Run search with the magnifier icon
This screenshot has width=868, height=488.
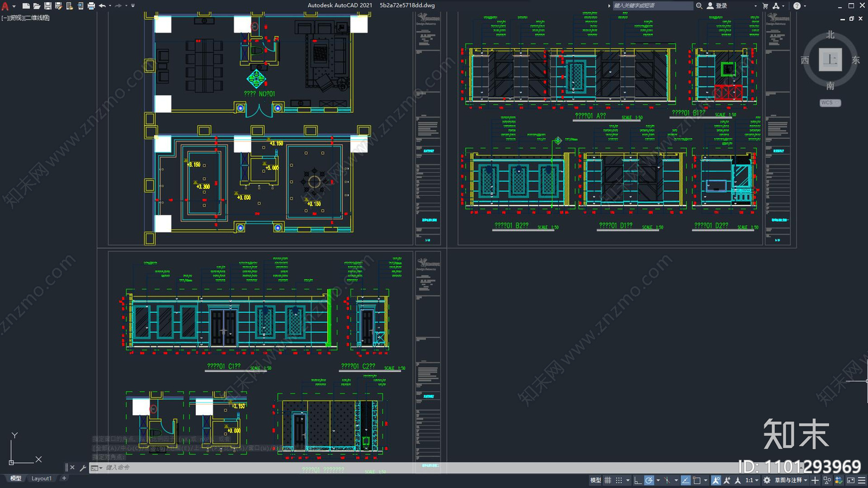pyautogui.click(x=699, y=6)
